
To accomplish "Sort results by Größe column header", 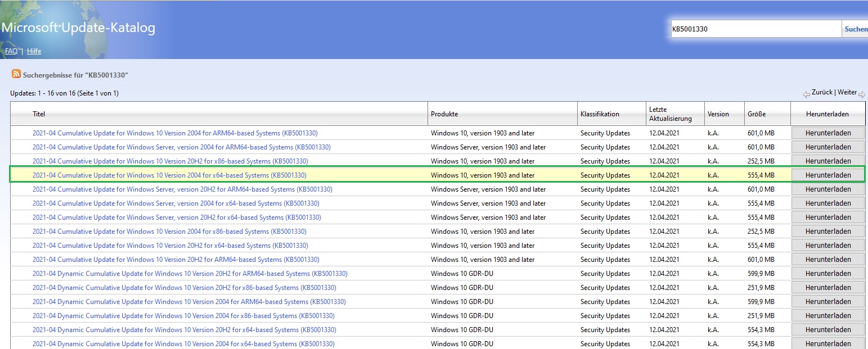I will pyautogui.click(x=757, y=114).
